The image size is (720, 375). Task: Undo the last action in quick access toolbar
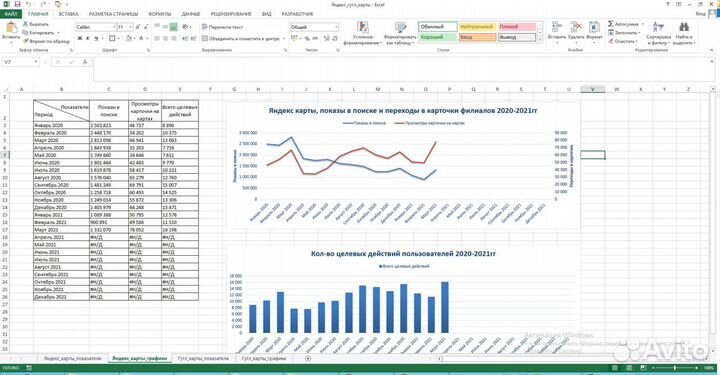click(28, 4)
